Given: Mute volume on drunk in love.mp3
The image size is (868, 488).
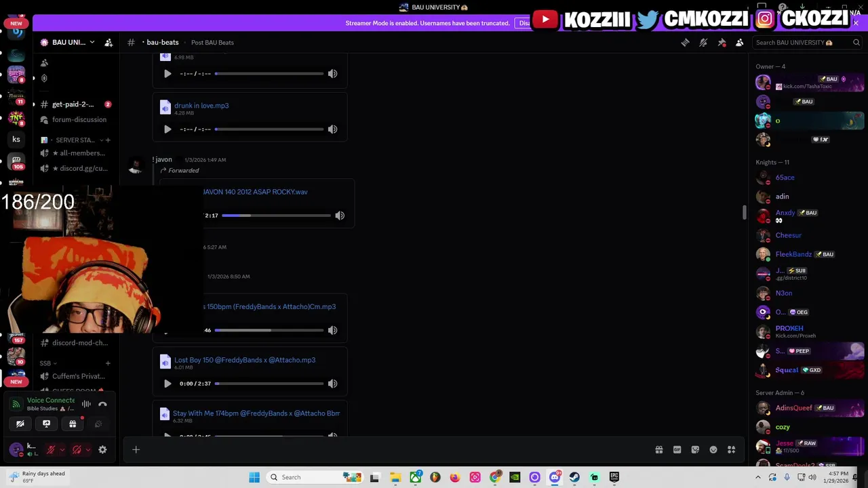Looking at the screenshot, I should [x=332, y=129].
